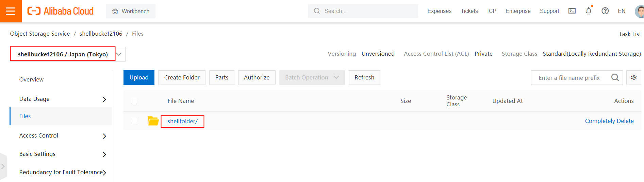Open the Workbench home button

131,11
